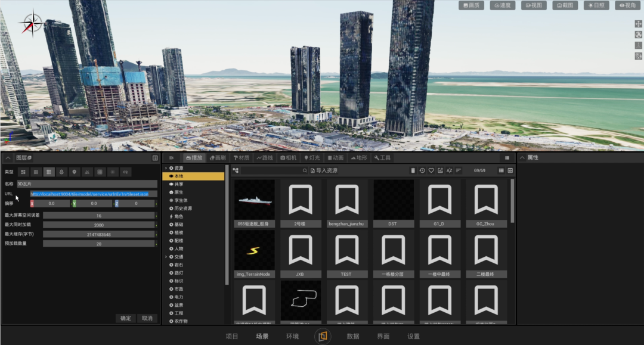644x345 pixels.
Task: Click the 确定 confirm button
Action: [x=126, y=318]
